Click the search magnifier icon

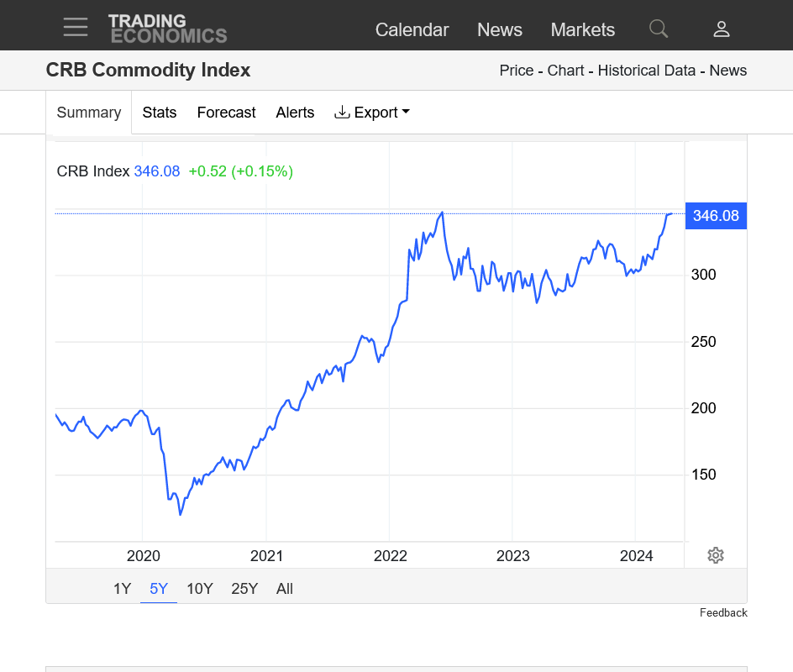(x=658, y=29)
